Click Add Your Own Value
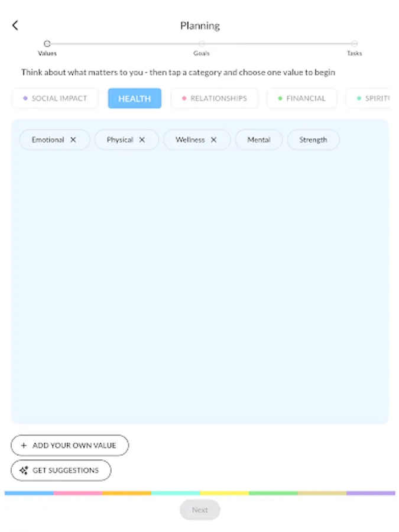 70,445
